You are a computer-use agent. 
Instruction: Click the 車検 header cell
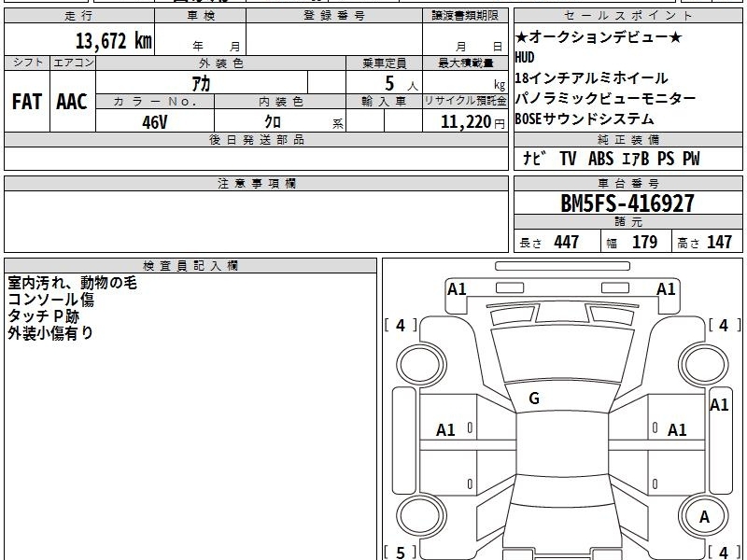[x=201, y=16]
